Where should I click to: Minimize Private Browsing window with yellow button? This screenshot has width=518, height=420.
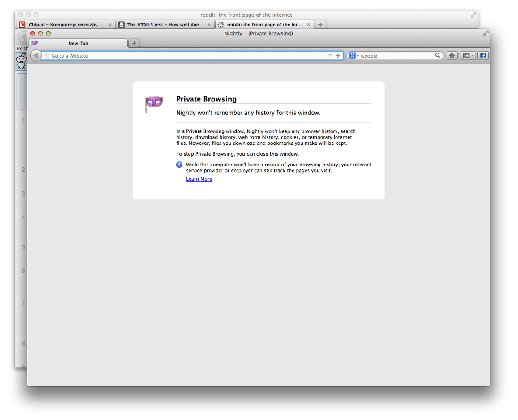point(40,33)
